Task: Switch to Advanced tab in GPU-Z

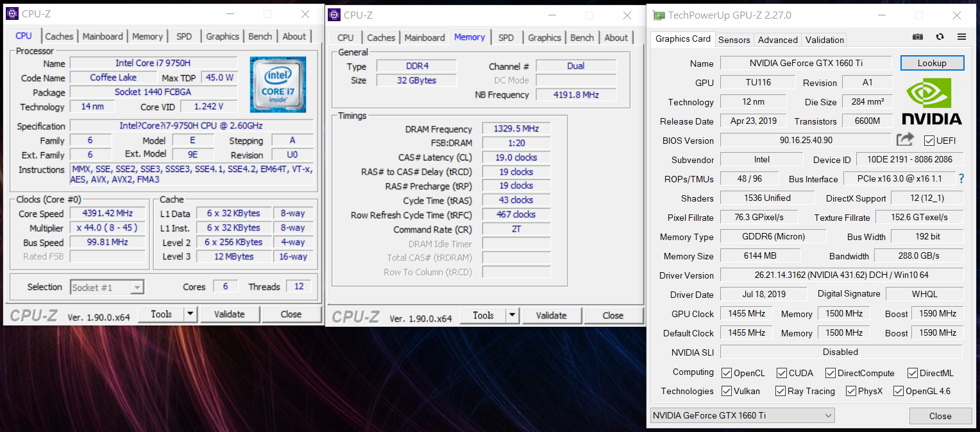Action: pyautogui.click(x=777, y=40)
